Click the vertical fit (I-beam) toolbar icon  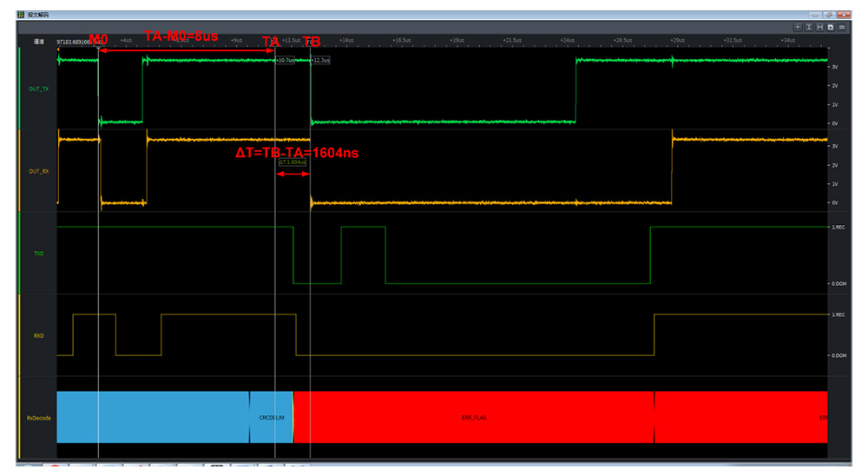coord(809,27)
